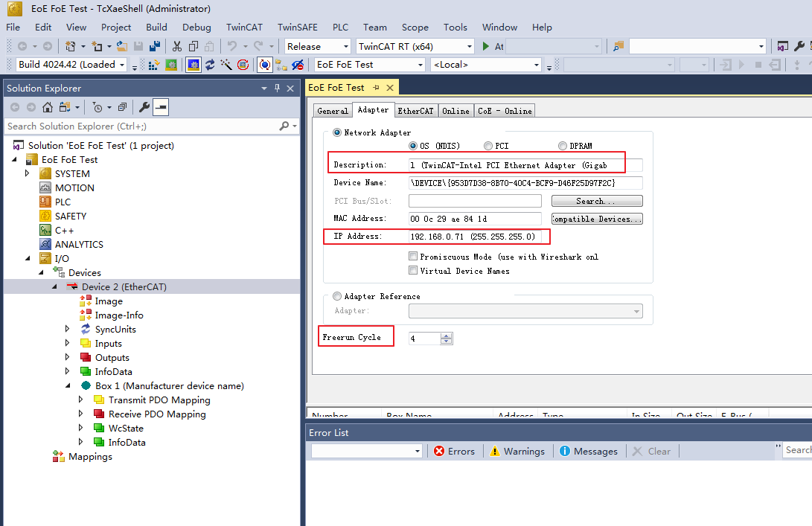Toggle the Errors filter in Error List

tap(454, 451)
